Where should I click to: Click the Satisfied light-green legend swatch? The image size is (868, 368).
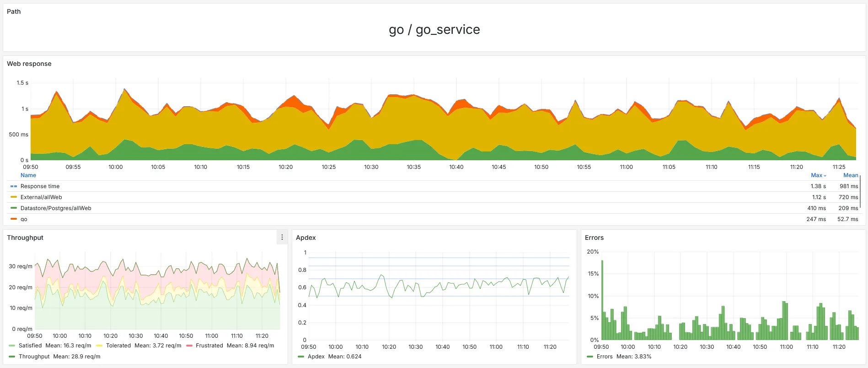tap(12, 346)
